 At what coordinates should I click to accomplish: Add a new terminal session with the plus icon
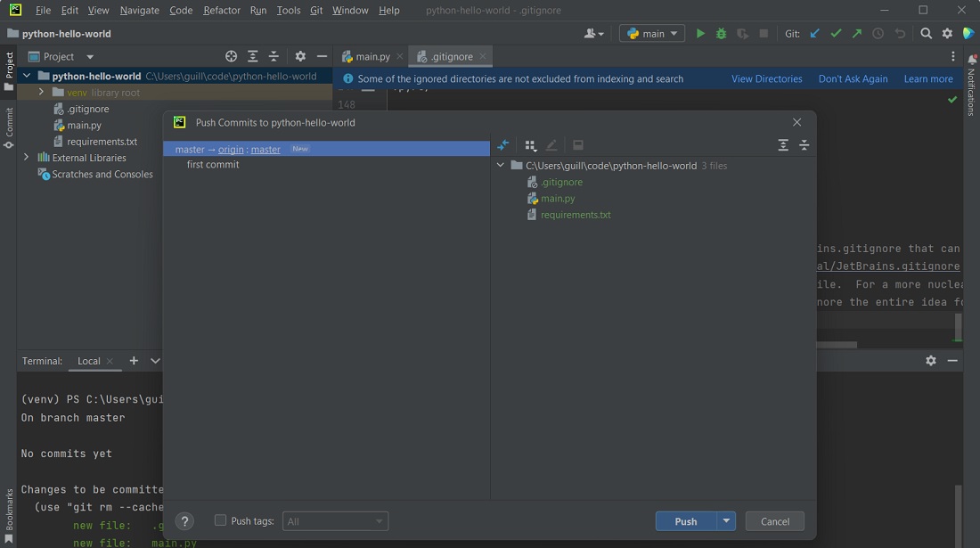133,361
